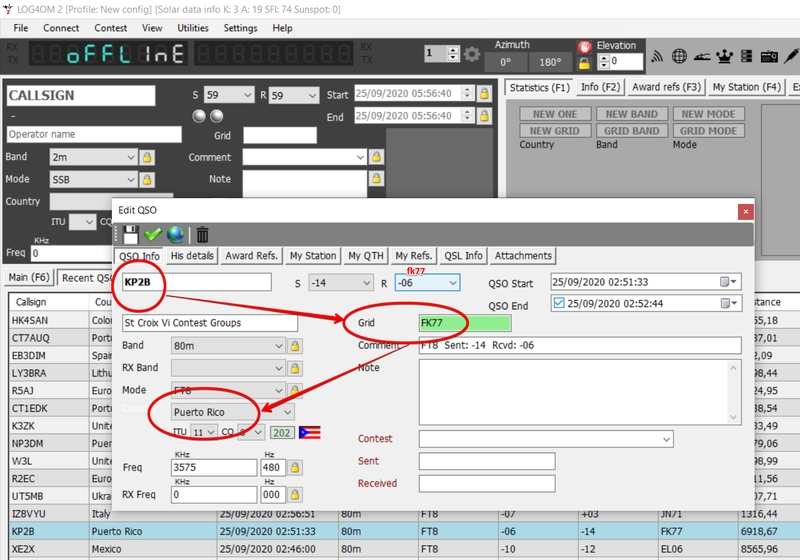This screenshot has height=560, width=800.
Task: Open the Contest menu
Action: (110, 28)
